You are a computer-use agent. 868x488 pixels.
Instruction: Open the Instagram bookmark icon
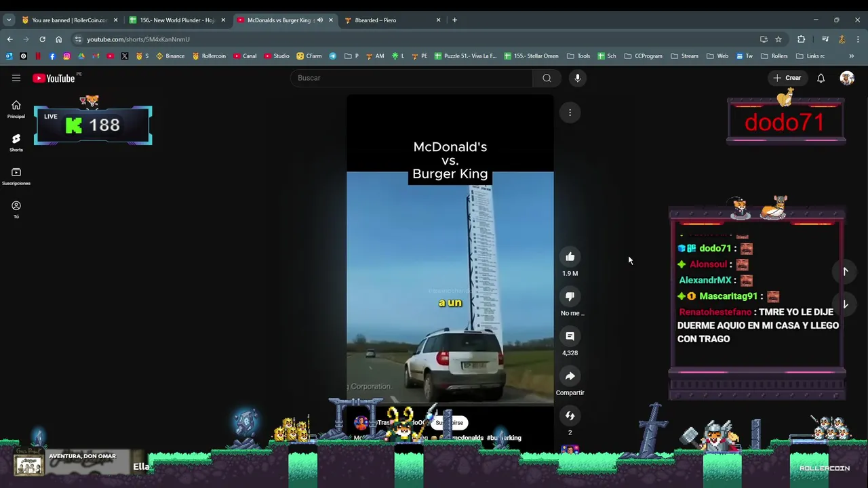(x=66, y=56)
